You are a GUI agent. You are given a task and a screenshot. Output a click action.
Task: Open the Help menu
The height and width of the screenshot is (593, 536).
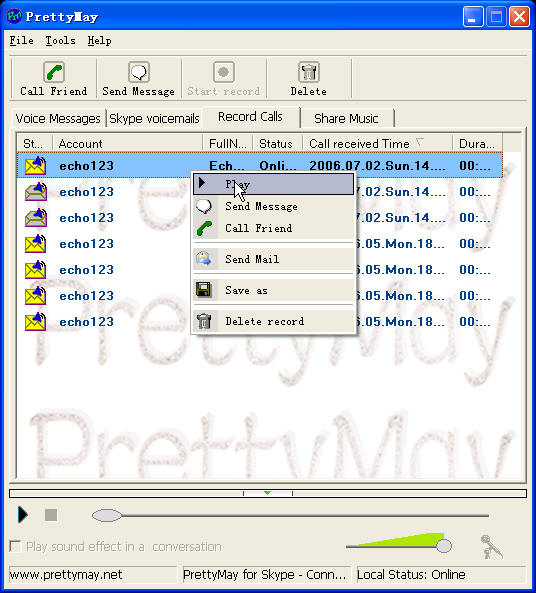coord(99,40)
